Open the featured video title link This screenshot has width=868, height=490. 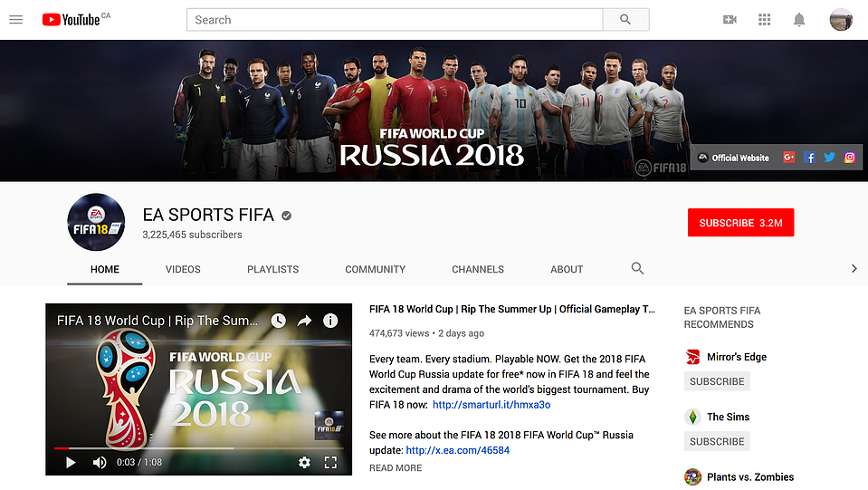tap(512, 309)
